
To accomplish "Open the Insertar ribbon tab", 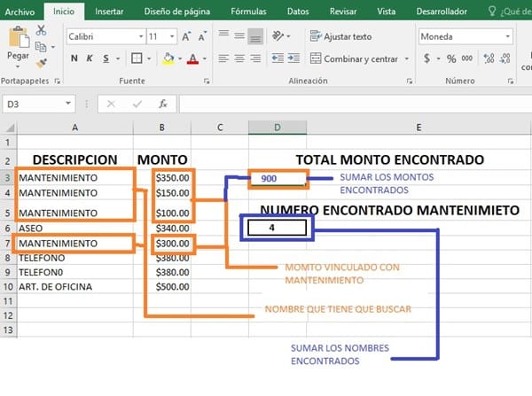I will point(109,12).
